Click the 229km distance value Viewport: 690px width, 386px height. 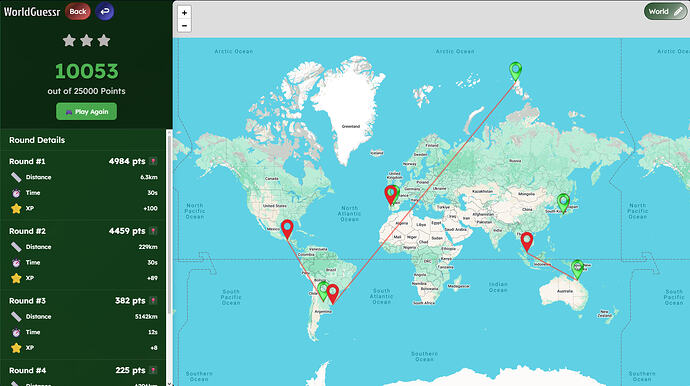(x=148, y=247)
